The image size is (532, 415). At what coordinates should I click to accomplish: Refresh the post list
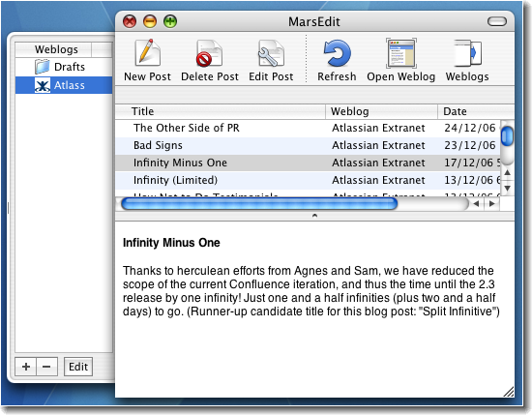tap(337, 53)
